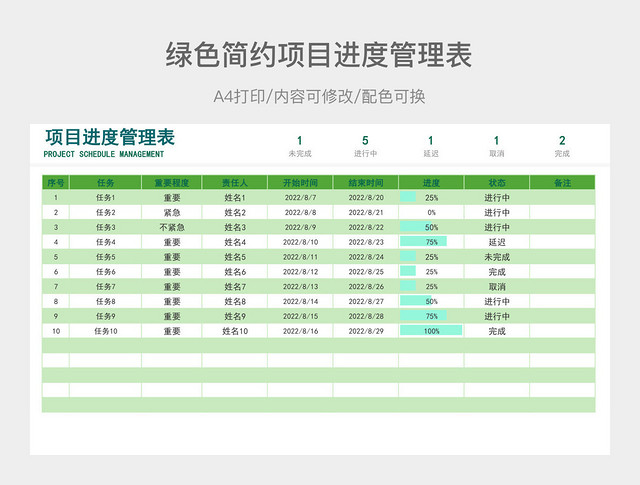This screenshot has width=640, height=485.
Task: Select the 任务5 cell
Action: pos(105,257)
